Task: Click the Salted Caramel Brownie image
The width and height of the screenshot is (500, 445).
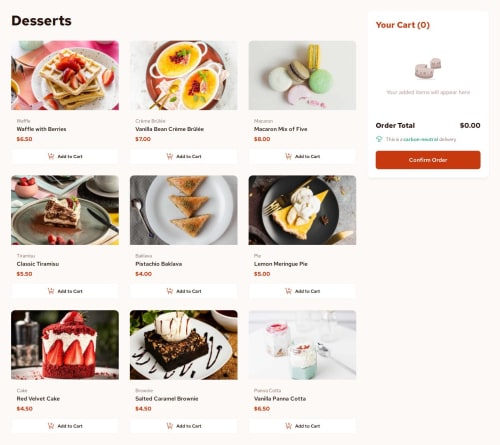Action: (184, 345)
